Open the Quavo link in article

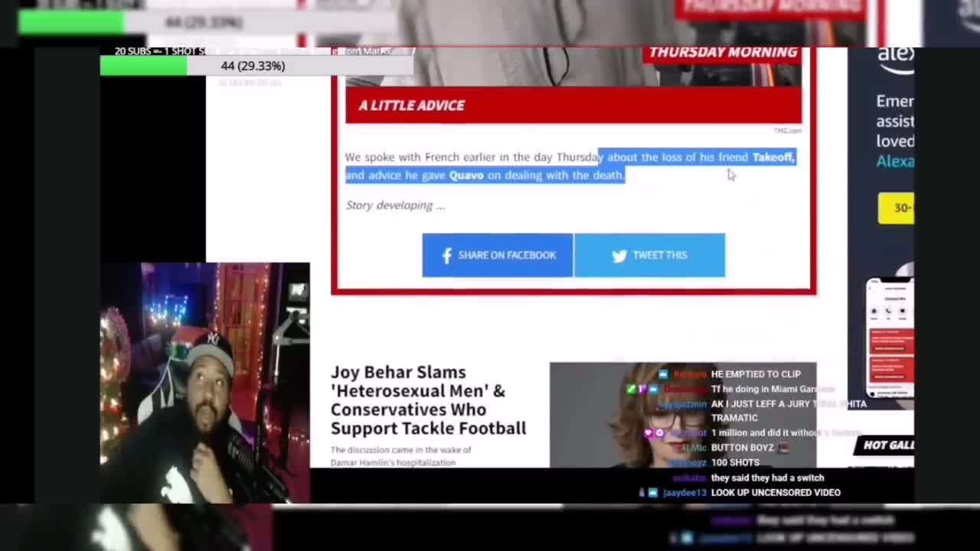[x=466, y=175]
